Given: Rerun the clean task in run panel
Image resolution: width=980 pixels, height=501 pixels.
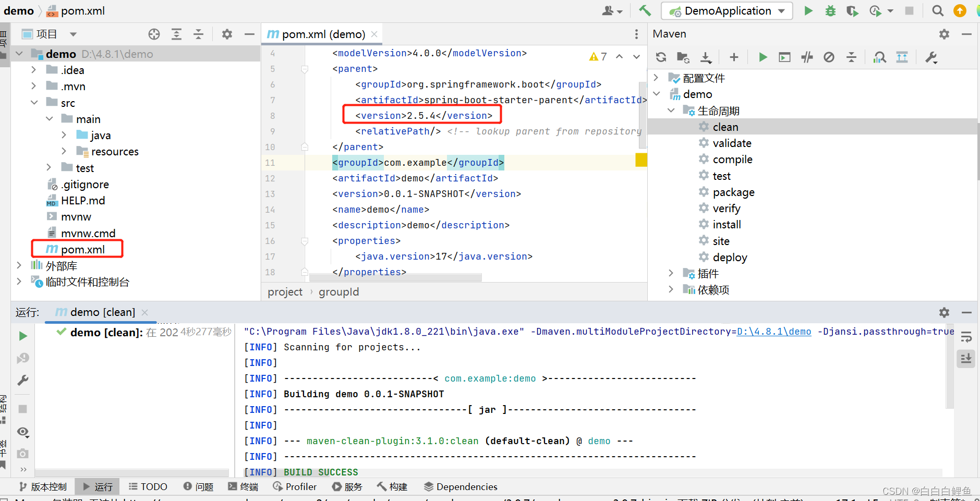Looking at the screenshot, I should coord(23,336).
